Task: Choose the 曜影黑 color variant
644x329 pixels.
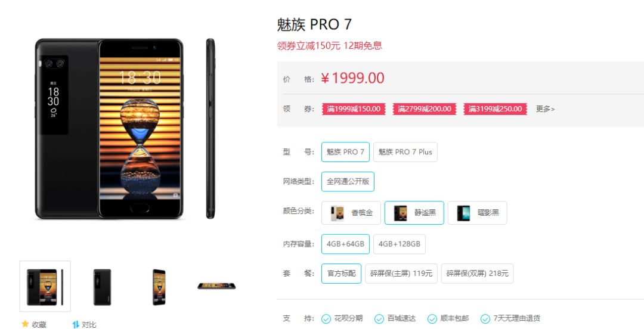Action: (477, 213)
